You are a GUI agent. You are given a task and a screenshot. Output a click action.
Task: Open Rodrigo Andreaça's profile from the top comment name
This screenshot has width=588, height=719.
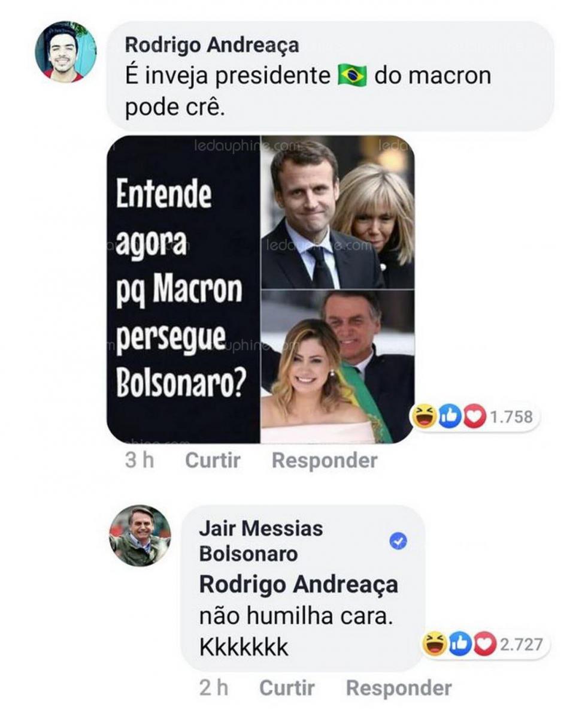pyautogui.click(x=211, y=45)
